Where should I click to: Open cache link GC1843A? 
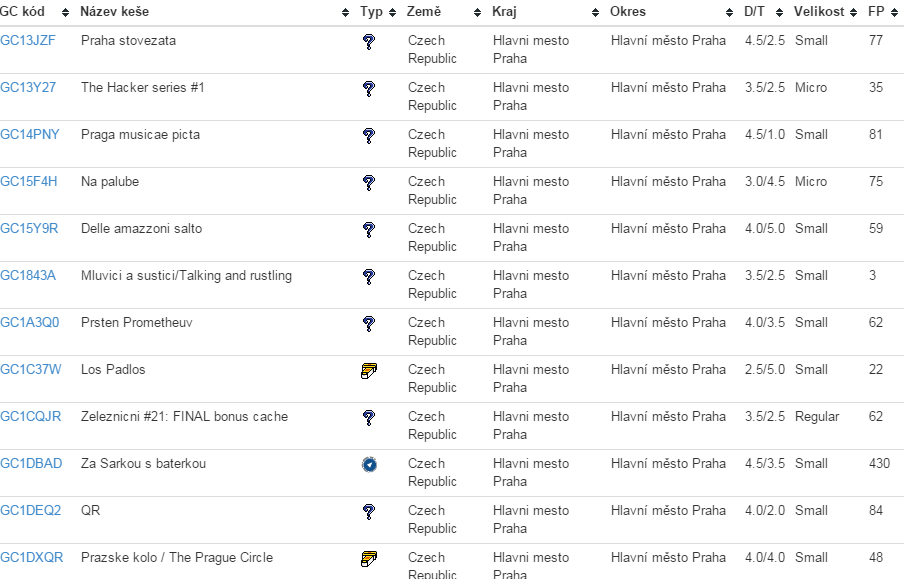(28, 276)
